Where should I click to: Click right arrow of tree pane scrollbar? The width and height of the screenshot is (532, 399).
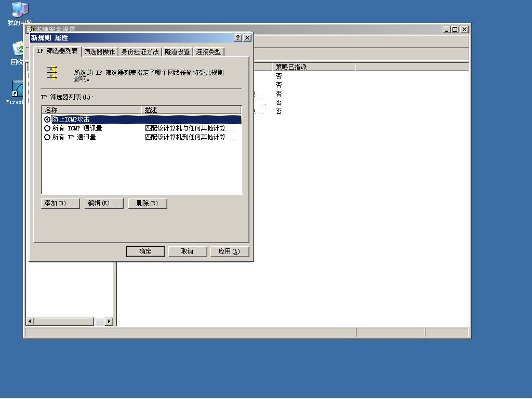pyautogui.click(x=109, y=321)
